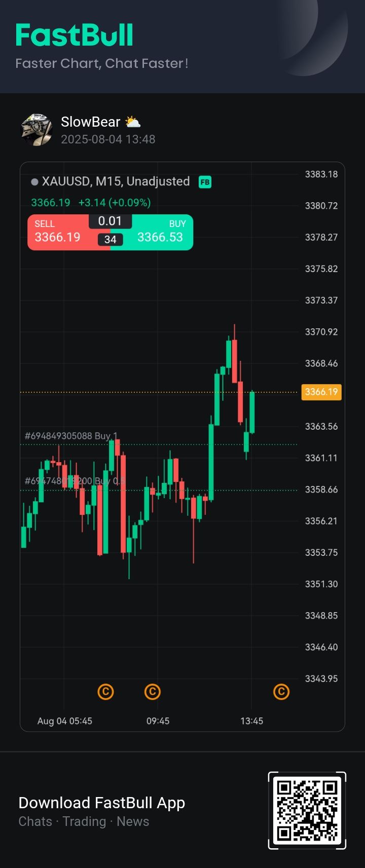Screen dimensions: 365x868
Task: Tap the gray status dot beside XAUUSD
Action: point(34,182)
